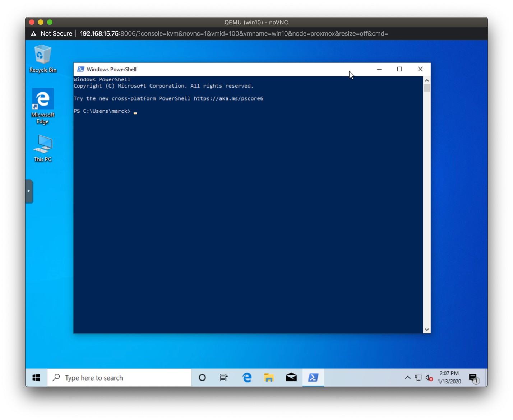Click the macOS yellow minimize button
The height and width of the screenshot is (420, 513).
pos(41,22)
